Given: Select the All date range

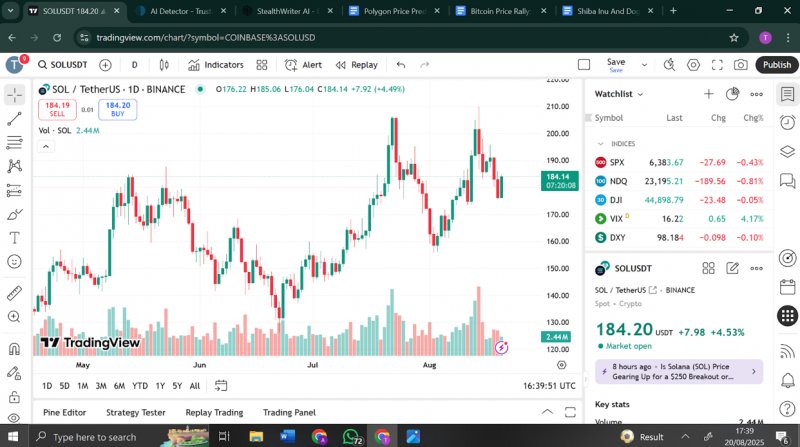Looking at the screenshot, I should 195,386.
